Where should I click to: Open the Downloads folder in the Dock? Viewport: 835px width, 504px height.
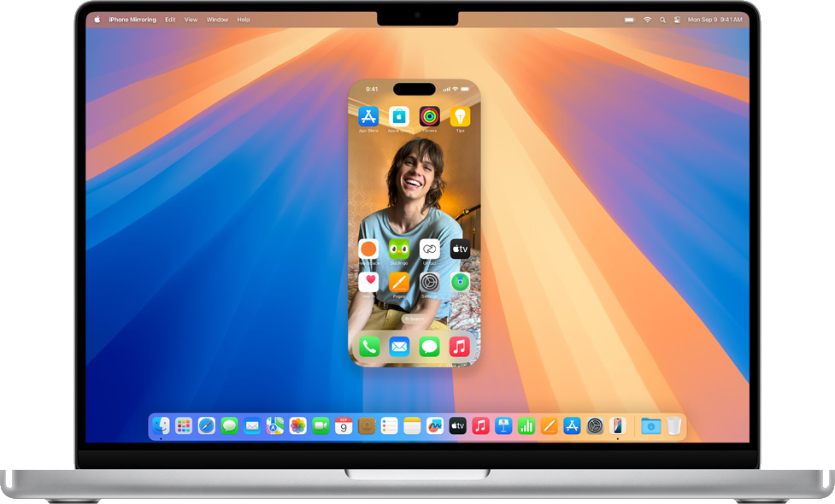tap(650, 425)
